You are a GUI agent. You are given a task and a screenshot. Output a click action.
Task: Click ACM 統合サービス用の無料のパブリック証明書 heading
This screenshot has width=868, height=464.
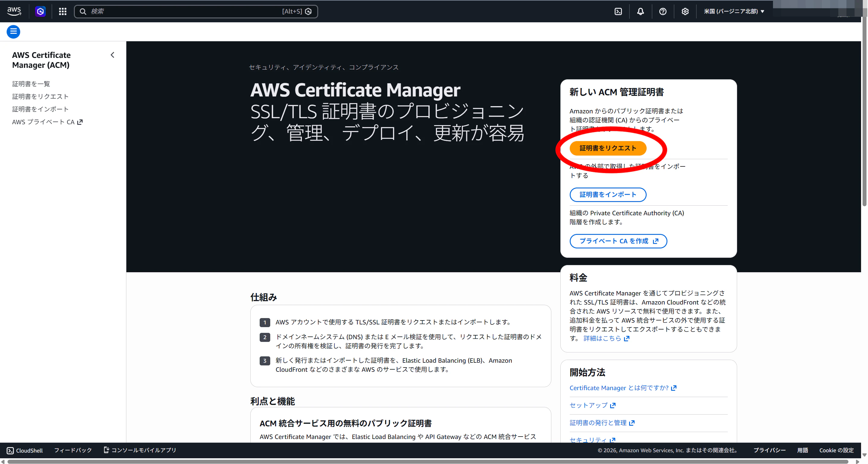(x=345, y=423)
